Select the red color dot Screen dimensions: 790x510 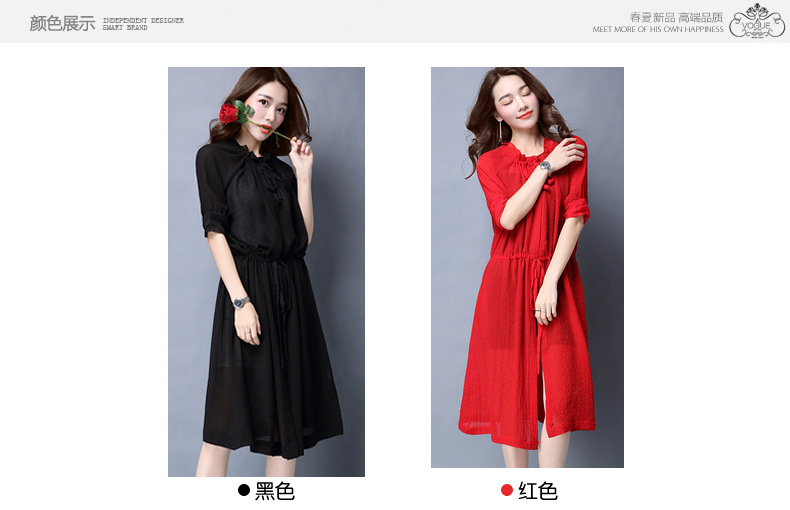click(x=507, y=490)
